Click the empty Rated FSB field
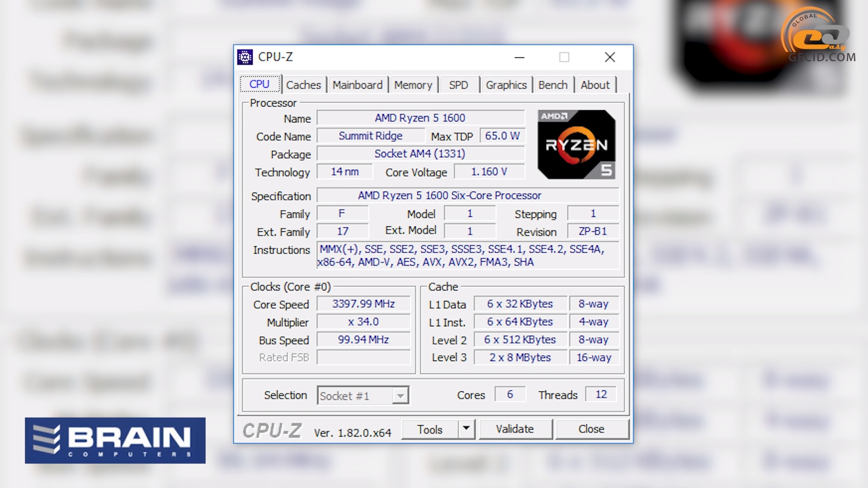The image size is (868, 488). pos(363,357)
